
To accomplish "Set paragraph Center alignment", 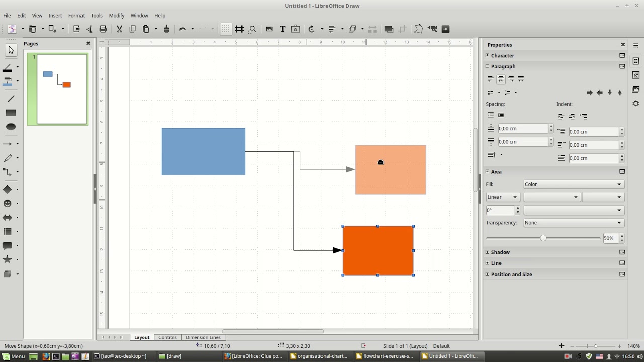I will 501,79.
